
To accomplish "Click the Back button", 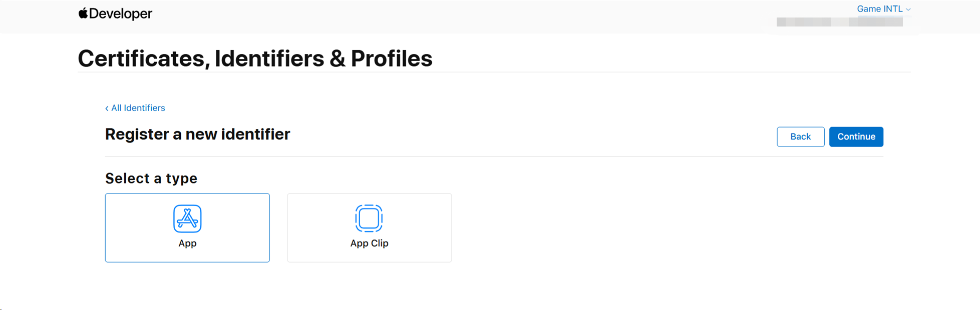I will (x=800, y=136).
